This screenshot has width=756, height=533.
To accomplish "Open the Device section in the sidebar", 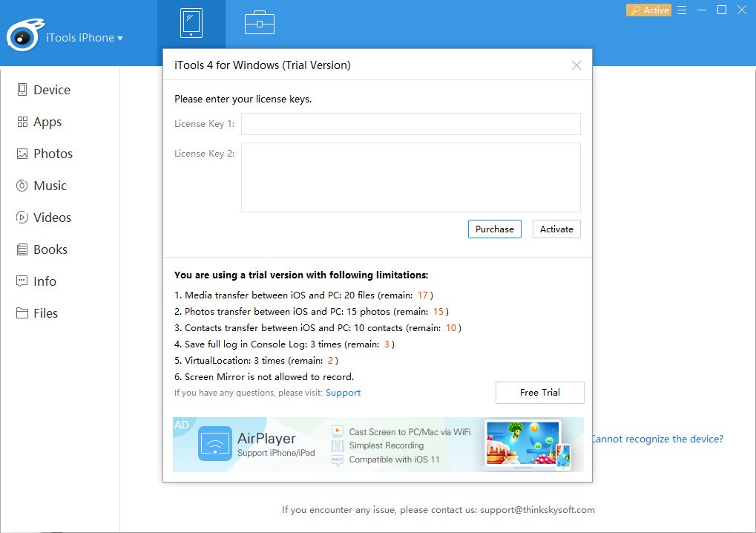I will pyautogui.click(x=50, y=89).
